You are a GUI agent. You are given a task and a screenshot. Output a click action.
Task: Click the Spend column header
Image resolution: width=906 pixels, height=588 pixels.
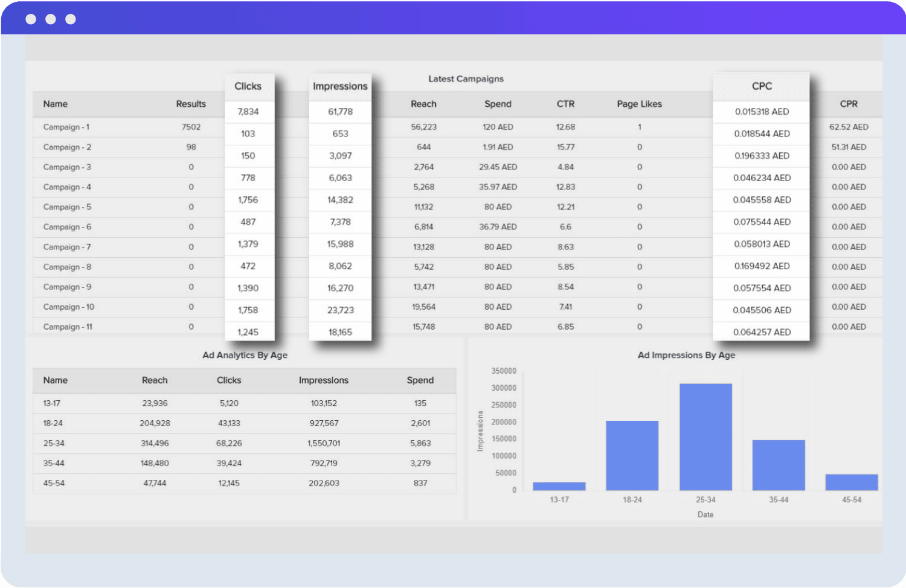click(498, 104)
